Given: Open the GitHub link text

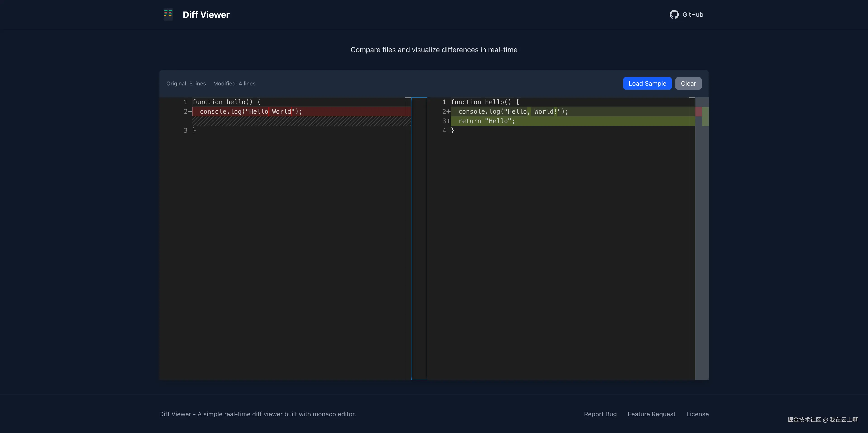Looking at the screenshot, I should (x=693, y=14).
